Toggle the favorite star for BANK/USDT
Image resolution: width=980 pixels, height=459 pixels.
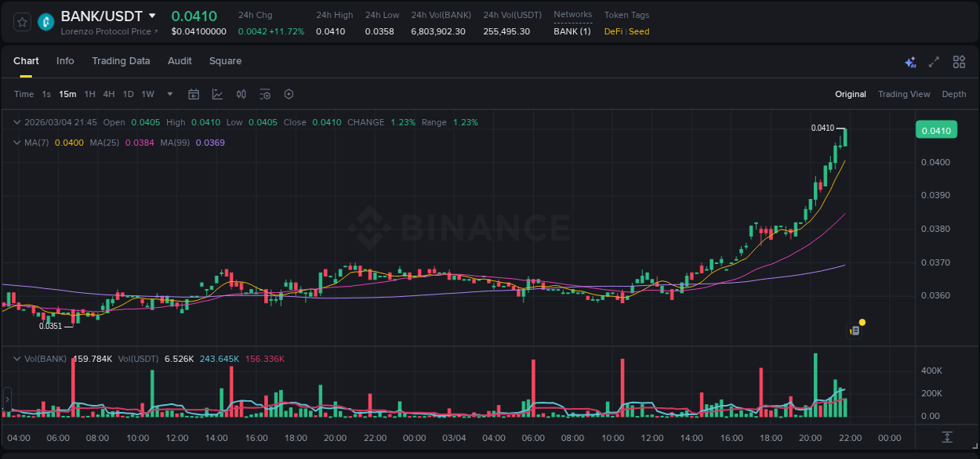click(x=21, y=22)
